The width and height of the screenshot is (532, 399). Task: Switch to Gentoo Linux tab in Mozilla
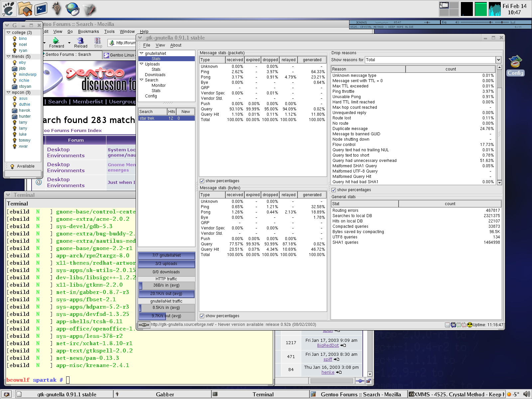coord(119,55)
